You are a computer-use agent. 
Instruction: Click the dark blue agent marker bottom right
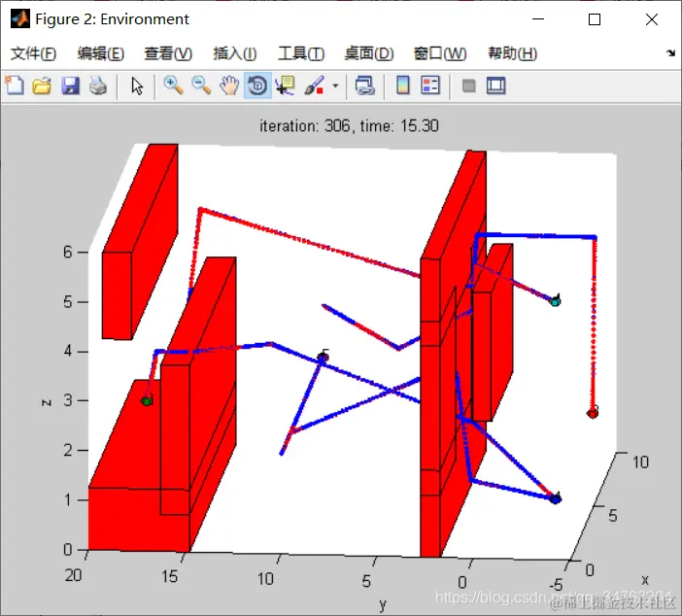555,499
